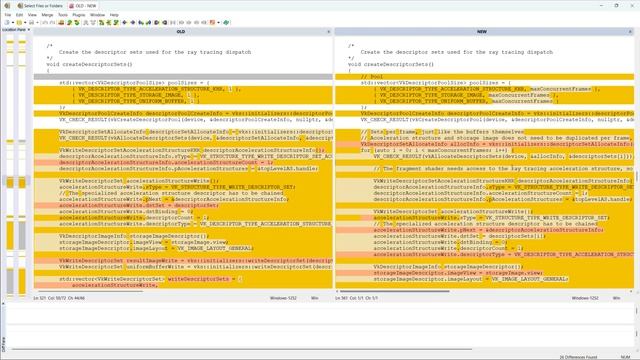The height and width of the screenshot is (360, 640).
Task: Click the All Right toolbar icon
Action: [156, 22]
